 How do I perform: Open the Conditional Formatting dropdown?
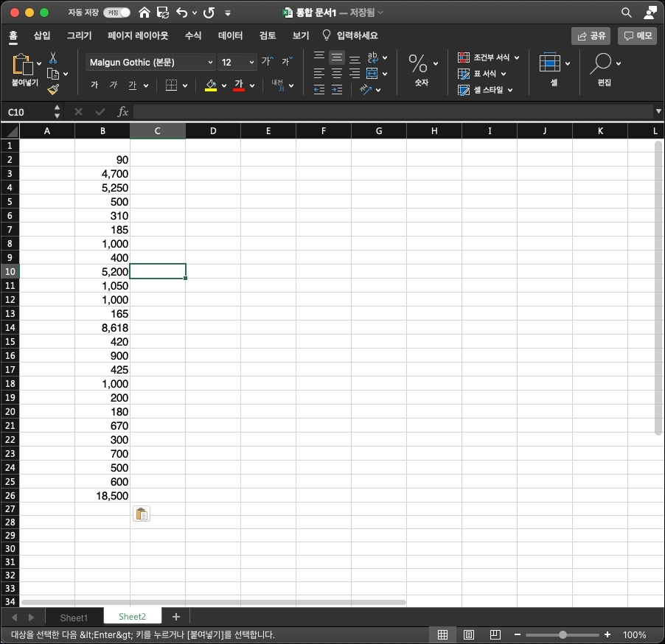coord(489,57)
